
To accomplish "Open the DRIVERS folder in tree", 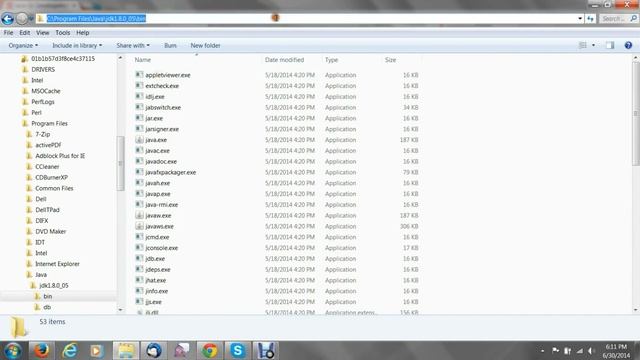I will coord(43,69).
